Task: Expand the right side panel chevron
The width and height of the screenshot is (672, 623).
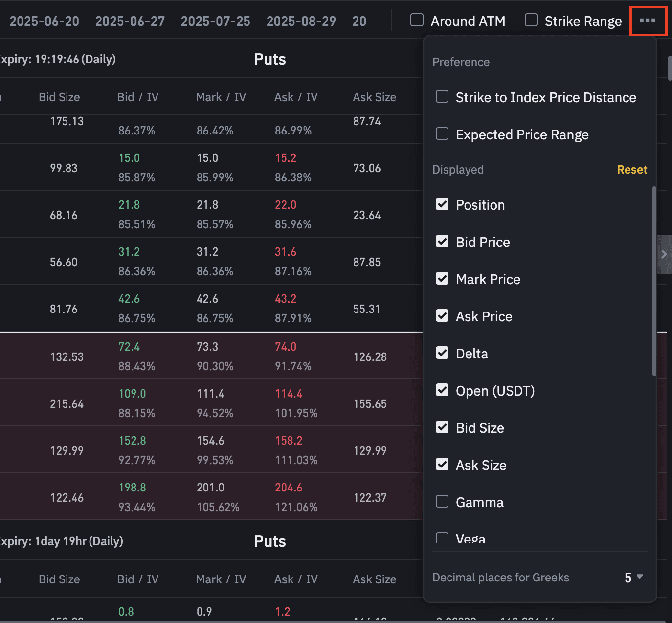Action: (664, 254)
